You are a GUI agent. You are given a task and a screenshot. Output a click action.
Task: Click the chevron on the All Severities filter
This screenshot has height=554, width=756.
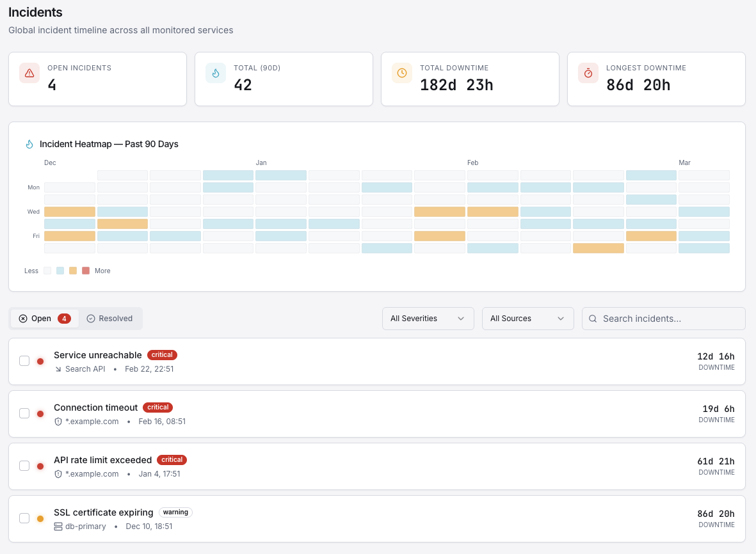coord(460,318)
